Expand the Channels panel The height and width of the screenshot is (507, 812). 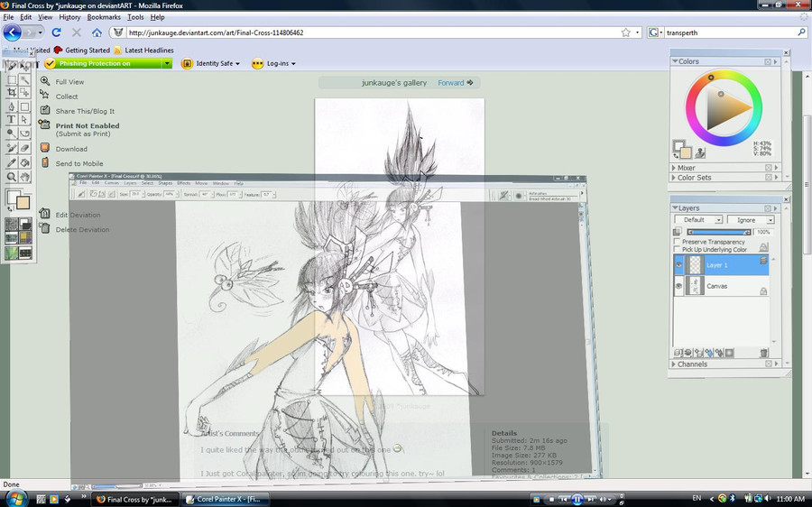(674, 364)
